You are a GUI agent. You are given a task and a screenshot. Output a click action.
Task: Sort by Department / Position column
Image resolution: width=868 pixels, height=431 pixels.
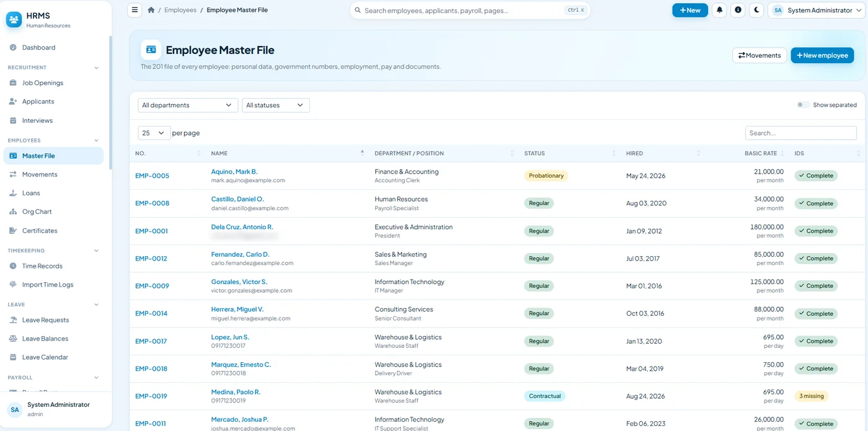(x=445, y=153)
